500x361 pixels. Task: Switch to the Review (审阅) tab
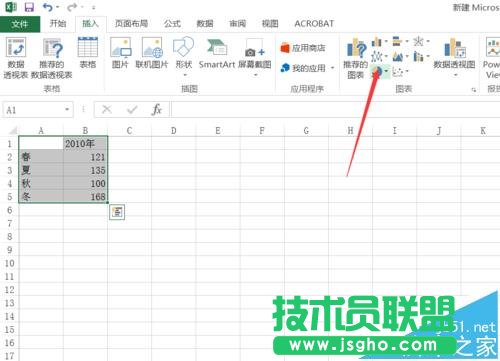(x=237, y=24)
